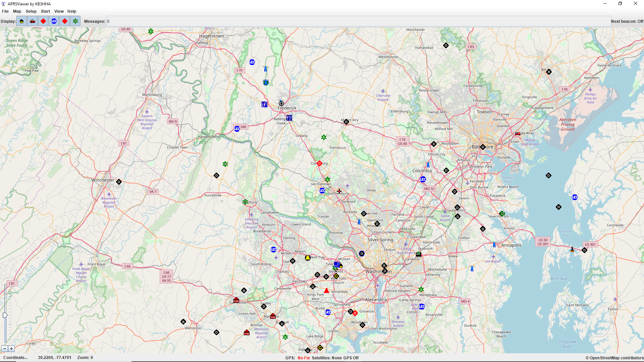Image resolution: width=644 pixels, height=362 pixels.
Task: Zoom out with the minus button
Action: click(x=5, y=349)
